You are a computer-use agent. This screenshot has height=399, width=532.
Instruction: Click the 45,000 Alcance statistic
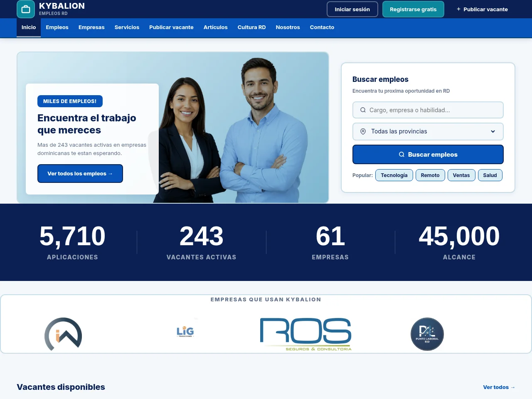459,242
